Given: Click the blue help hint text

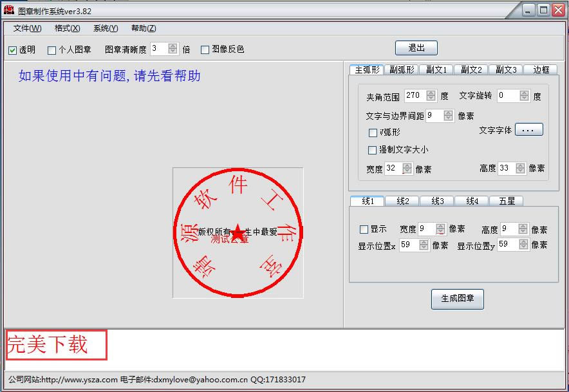Looking at the screenshot, I should (x=109, y=76).
